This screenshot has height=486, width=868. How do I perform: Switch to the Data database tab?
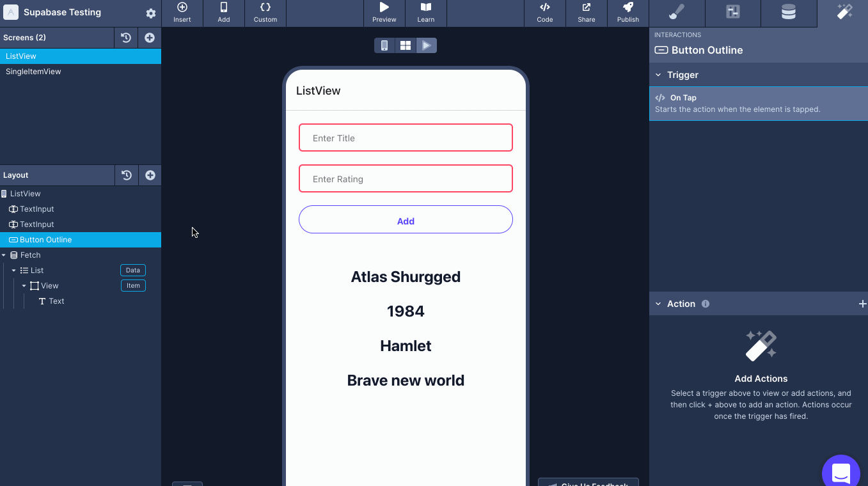pos(789,13)
